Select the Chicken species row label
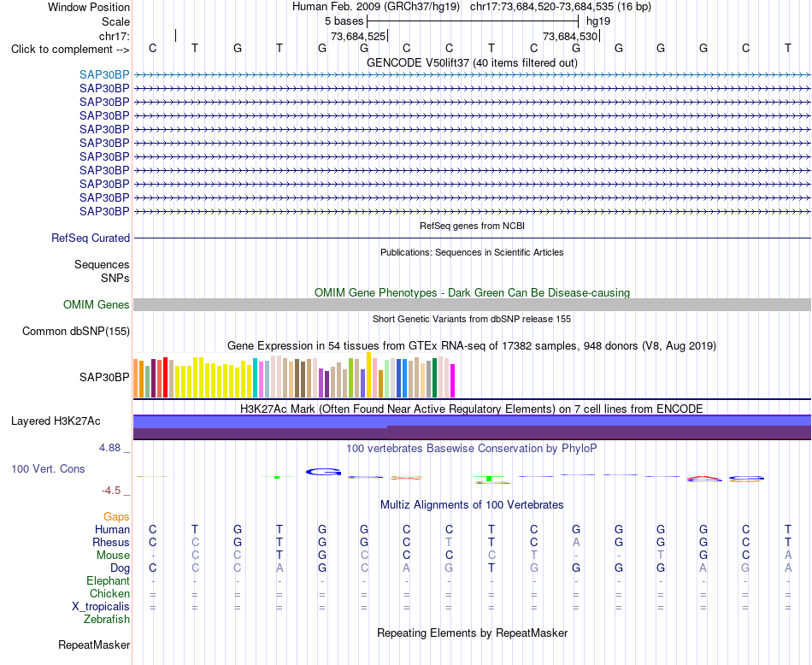This screenshot has width=812, height=665. pos(109,593)
